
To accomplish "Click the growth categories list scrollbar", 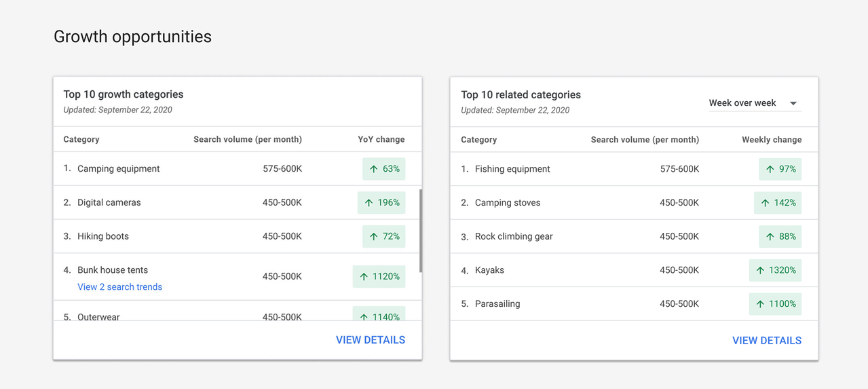I will point(420,231).
